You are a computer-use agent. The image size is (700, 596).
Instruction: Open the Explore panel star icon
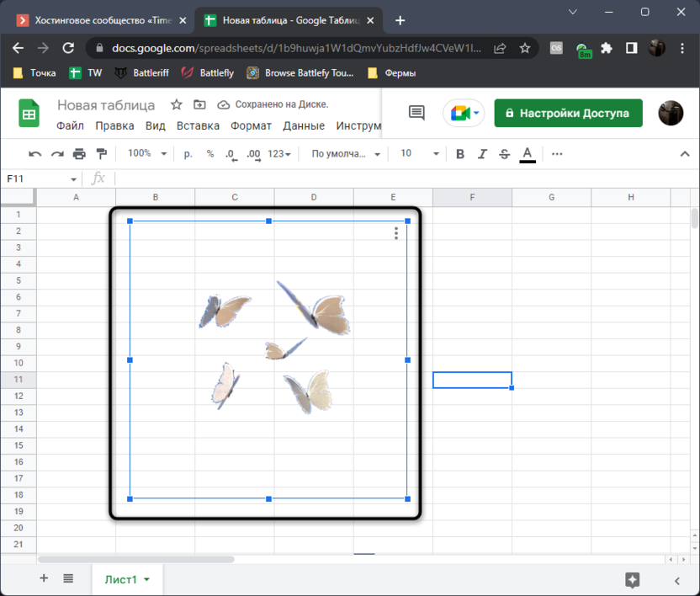(633, 579)
